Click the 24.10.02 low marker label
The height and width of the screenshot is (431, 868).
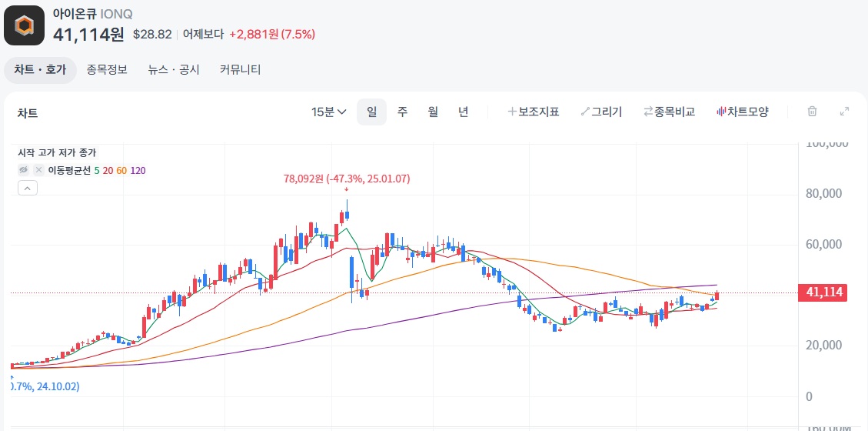tap(45, 386)
